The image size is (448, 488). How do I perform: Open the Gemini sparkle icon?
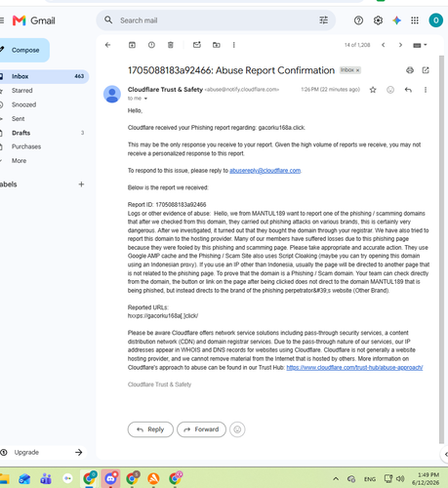pos(396,20)
